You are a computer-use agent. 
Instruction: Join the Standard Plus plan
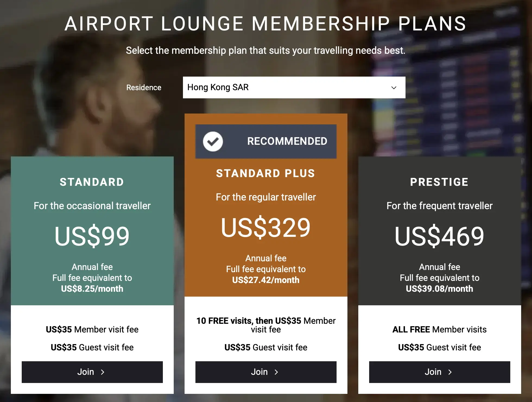click(266, 372)
